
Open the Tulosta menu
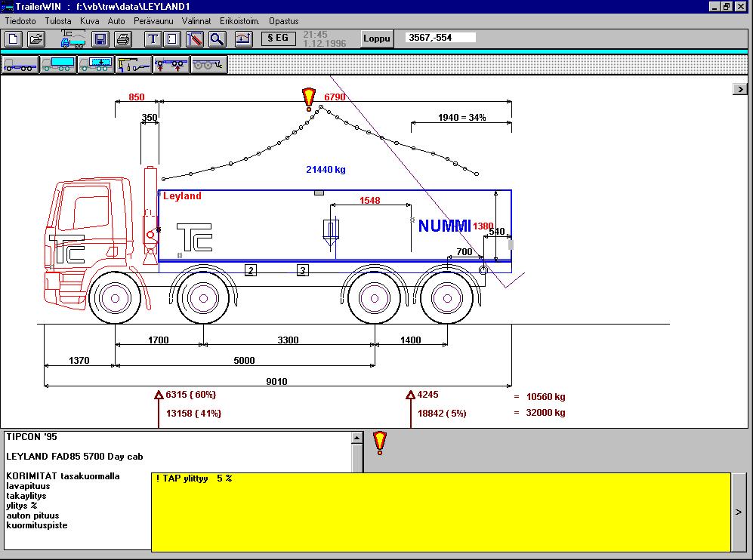[58, 21]
